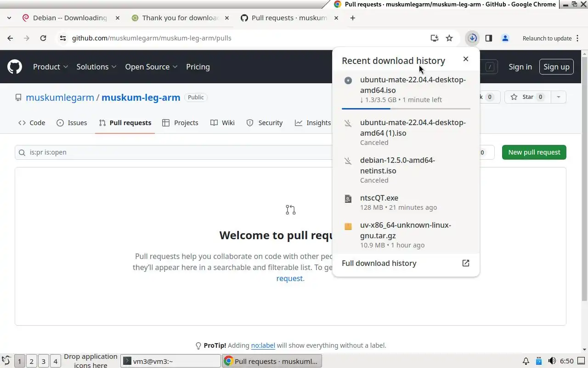The width and height of the screenshot is (588, 368).
Task: Click the Sign up button
Action: [556, 67]
